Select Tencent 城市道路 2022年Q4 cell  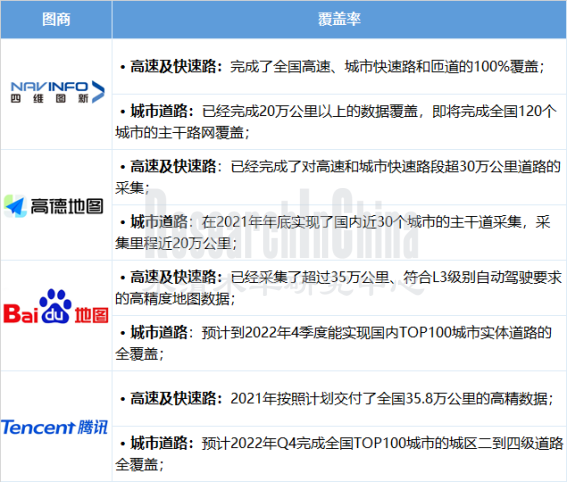[x=339, y=454]
